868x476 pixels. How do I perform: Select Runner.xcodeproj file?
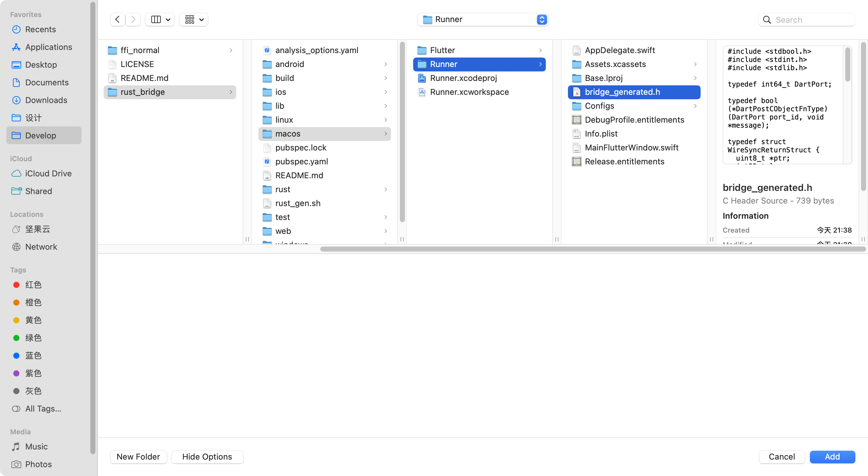point(463,78)
